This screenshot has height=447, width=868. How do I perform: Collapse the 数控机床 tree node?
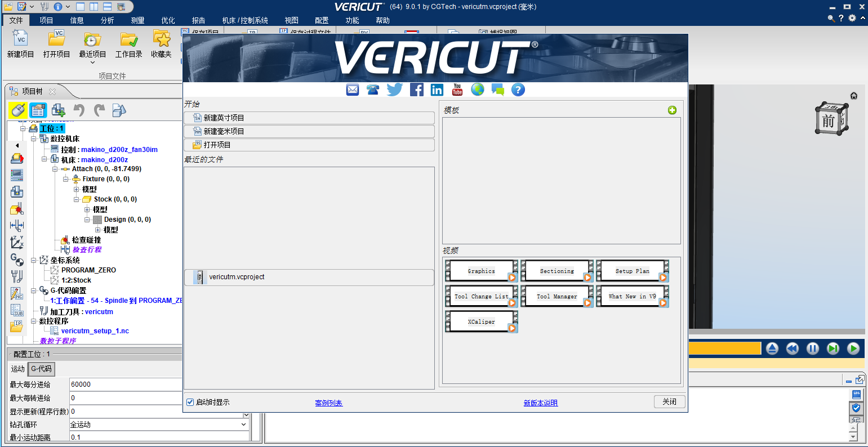(34, 138)
